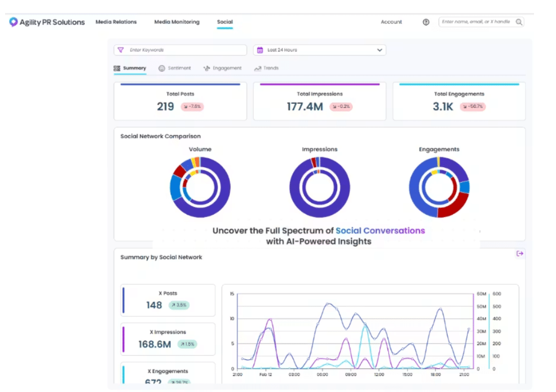Image resolution: width=556 pixels, height=392 pixels.
Task: Click the Social Conversations highlighted text
Action: [x=380, y=230]
